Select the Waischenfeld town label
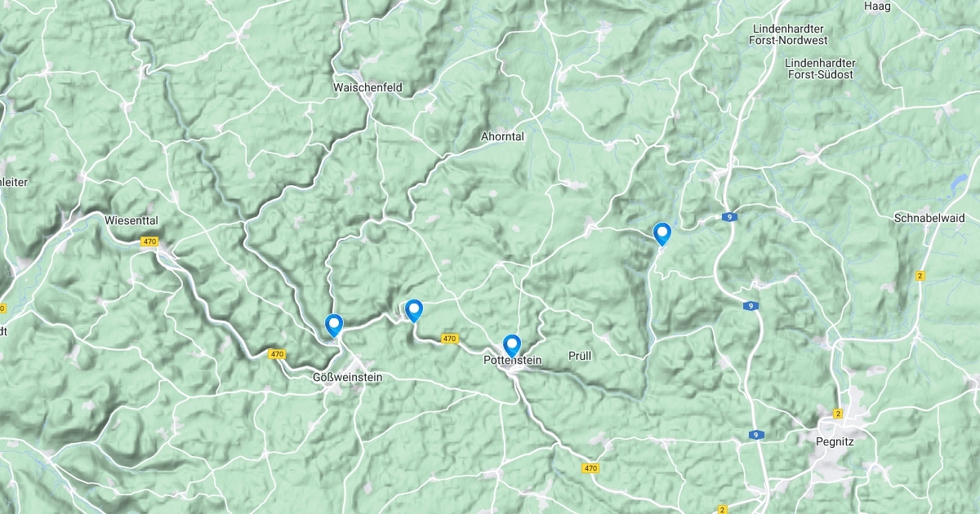This screenshot has height=514, width=980. [x=367, y=87]
